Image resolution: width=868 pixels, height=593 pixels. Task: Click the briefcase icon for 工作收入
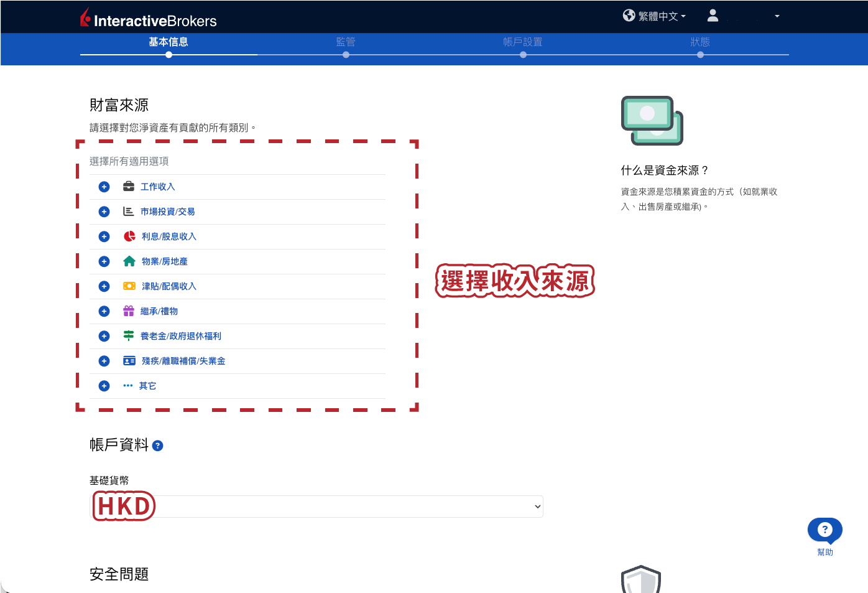pyautogui.click(x=129, y=186)
